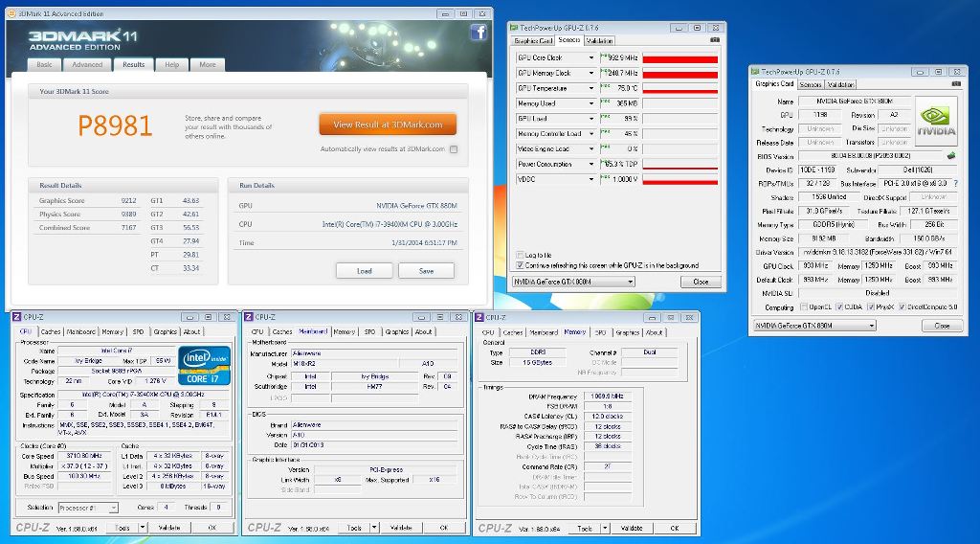980x544 pixels.
Task: Click Validate in the CPU-Z Mainboard window
Action: [x=401, y=528]
